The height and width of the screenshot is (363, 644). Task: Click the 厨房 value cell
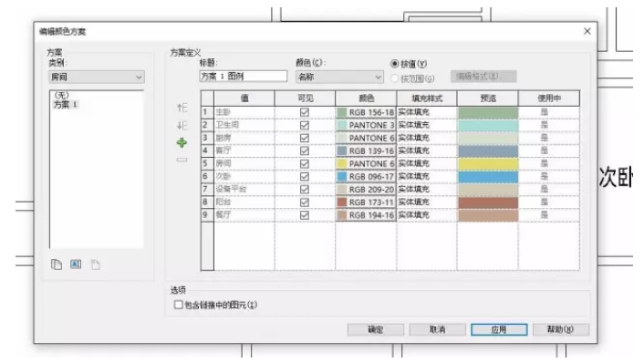click(244, 138)
